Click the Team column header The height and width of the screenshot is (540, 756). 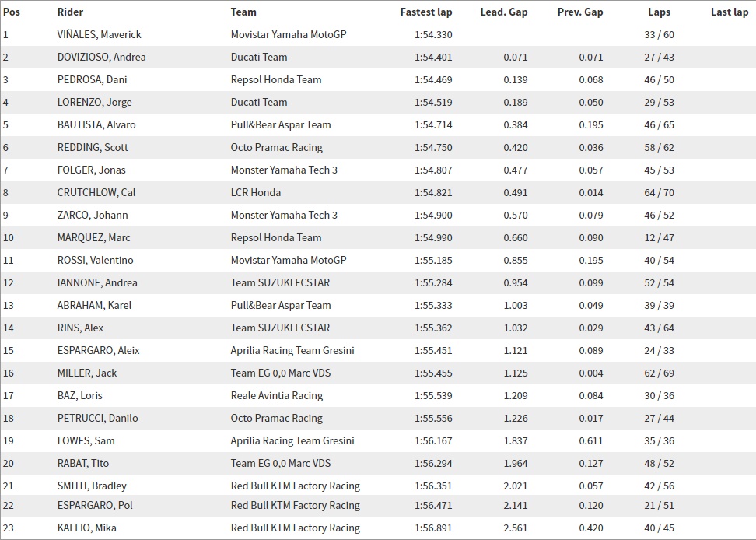click(243, 12)
